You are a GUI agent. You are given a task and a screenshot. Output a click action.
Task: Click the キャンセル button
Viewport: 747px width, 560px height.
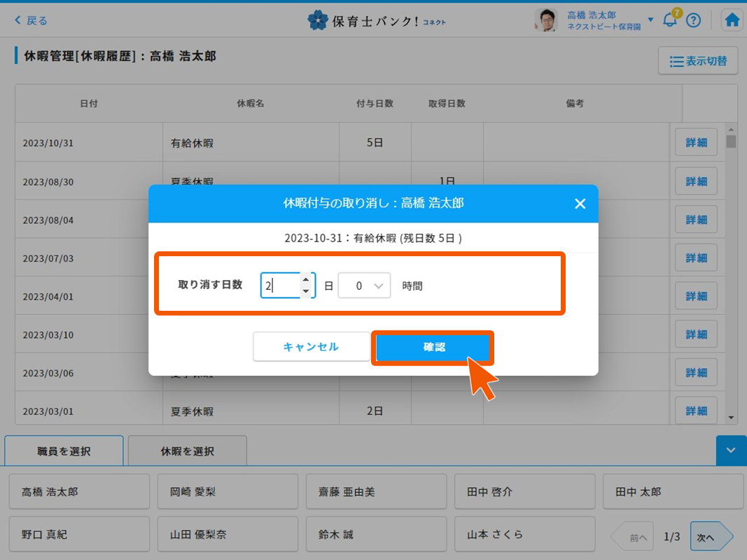tap(311, 346)
